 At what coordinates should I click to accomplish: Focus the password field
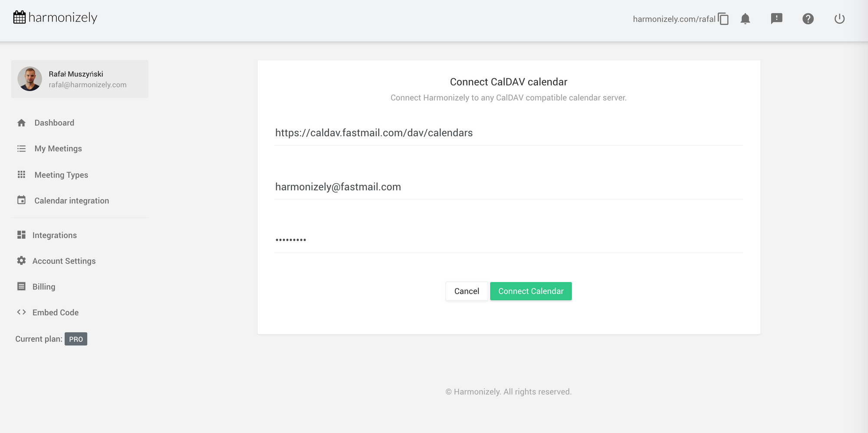(509, 240)
